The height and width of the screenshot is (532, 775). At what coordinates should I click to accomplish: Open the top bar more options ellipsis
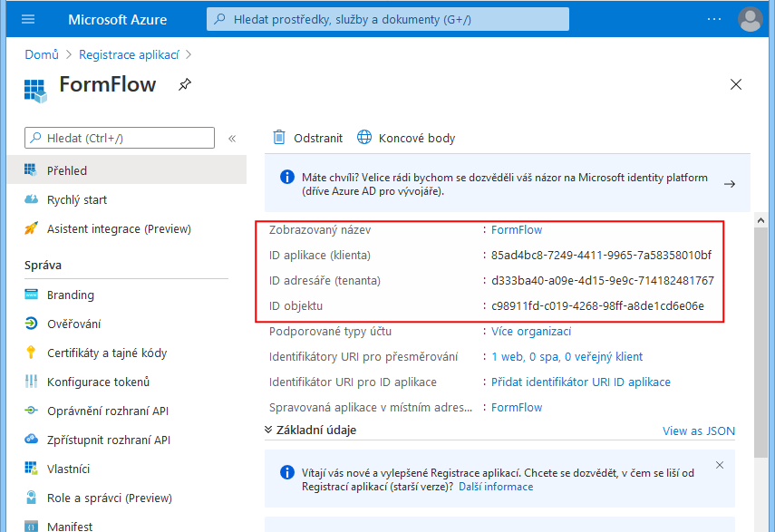(714, 19)
